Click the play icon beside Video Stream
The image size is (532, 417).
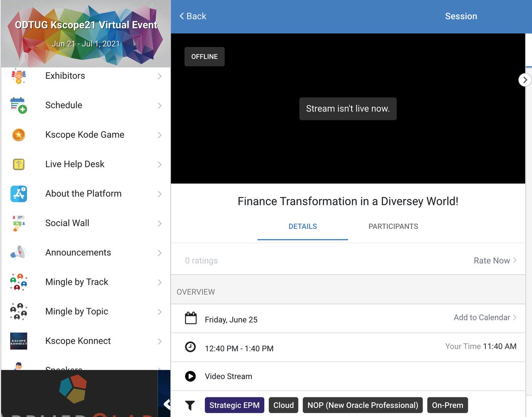click(x=190, y=376)
